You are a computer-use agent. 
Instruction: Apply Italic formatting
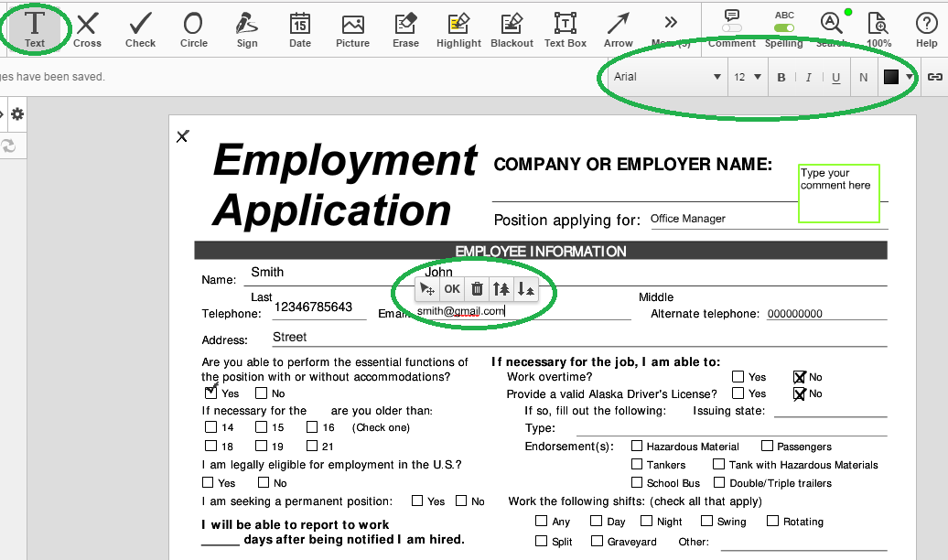(x=808, y=77)
